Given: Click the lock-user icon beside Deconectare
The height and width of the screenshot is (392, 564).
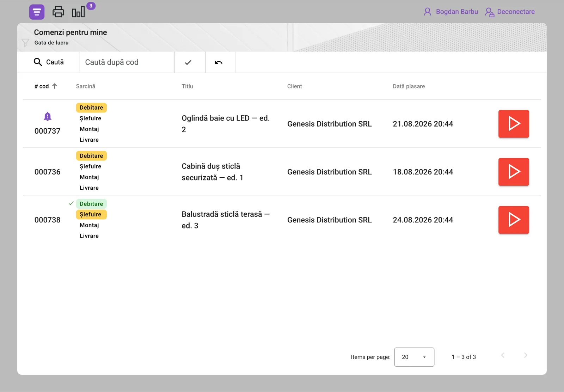Looking at the screenshot, I should click(x=489, y=12).
